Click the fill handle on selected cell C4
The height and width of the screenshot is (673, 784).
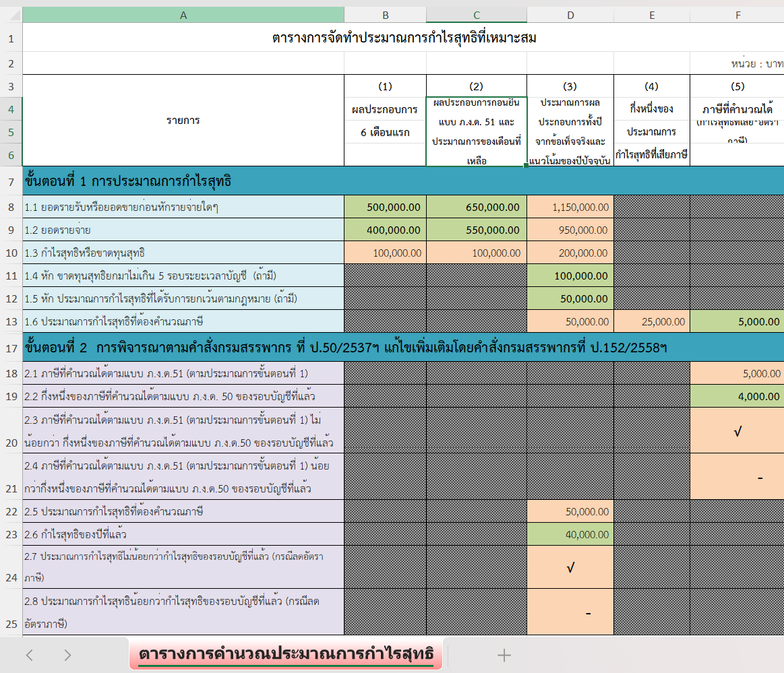pyautogui.click(x=526, y=166)
